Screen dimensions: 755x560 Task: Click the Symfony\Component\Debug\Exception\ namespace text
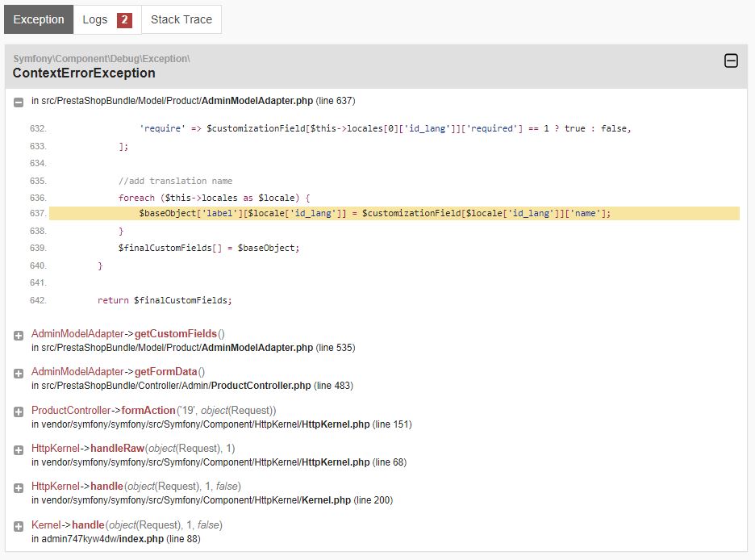pos(102,59)
